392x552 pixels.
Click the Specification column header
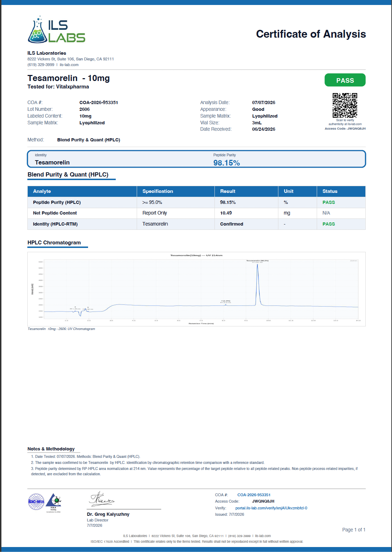tap(158, 191)
